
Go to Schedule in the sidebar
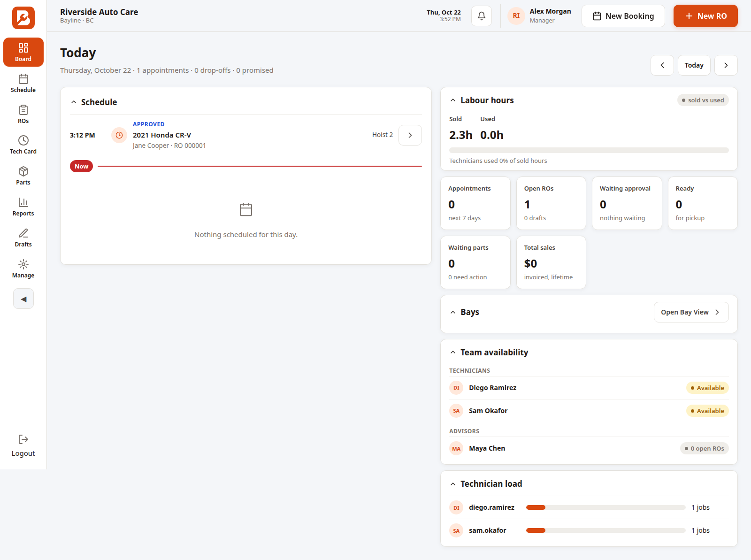tap(23, 83)
